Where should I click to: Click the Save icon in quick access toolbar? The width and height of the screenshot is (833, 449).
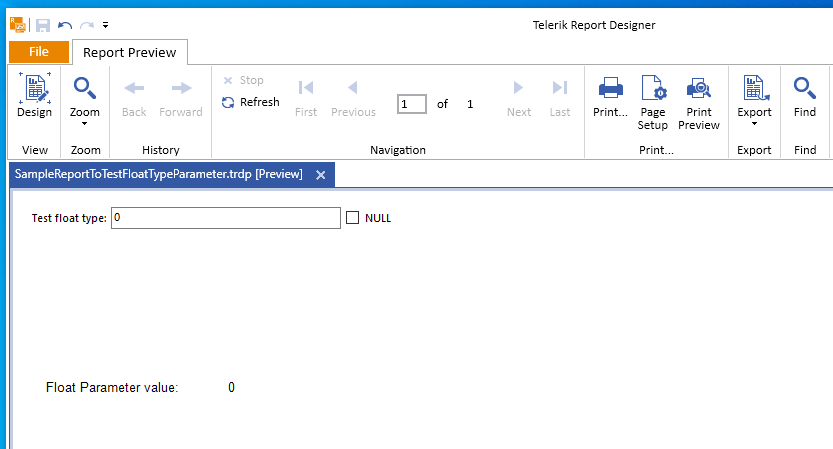pyautogui.click(x=43, y=25)
